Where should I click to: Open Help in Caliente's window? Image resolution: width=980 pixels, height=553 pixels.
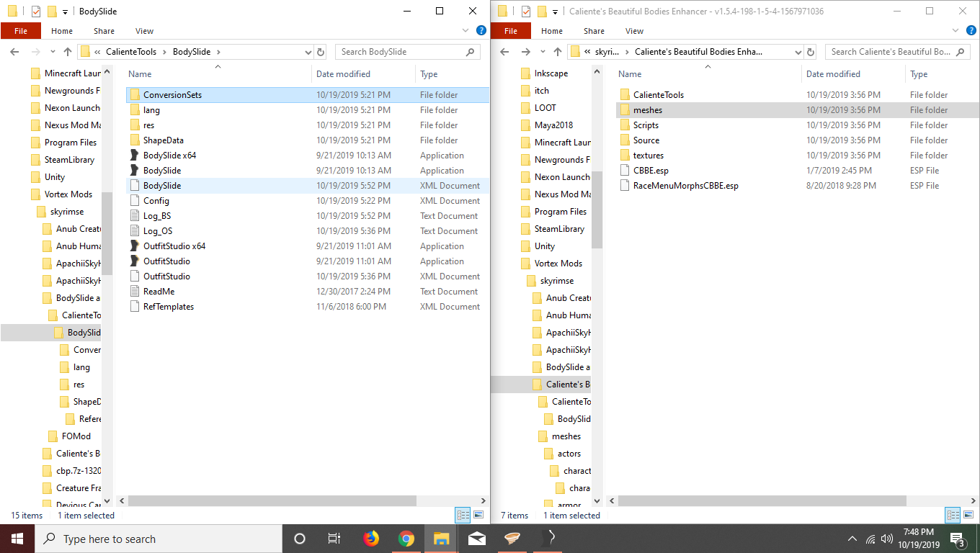click(x=972, y=31)
